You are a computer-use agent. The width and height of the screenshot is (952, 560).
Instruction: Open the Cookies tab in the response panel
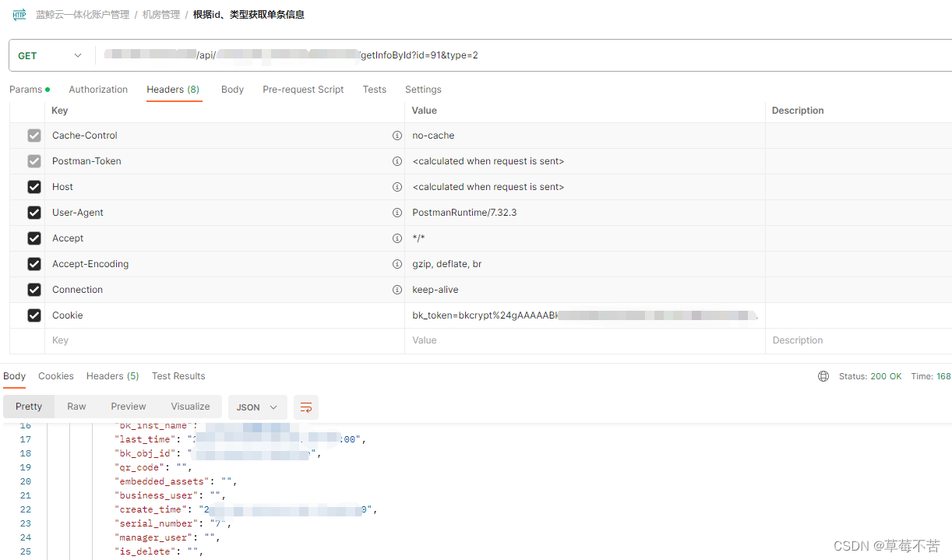(x=55, y=375)
